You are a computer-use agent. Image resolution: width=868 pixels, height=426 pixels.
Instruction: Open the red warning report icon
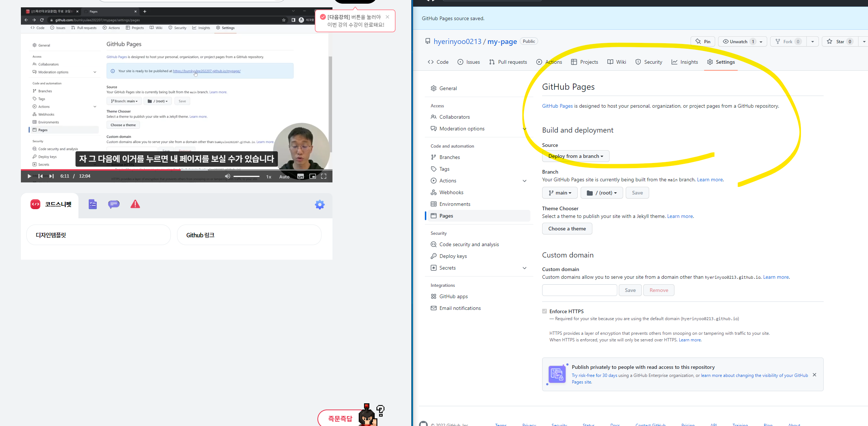(x=135, y=204)
